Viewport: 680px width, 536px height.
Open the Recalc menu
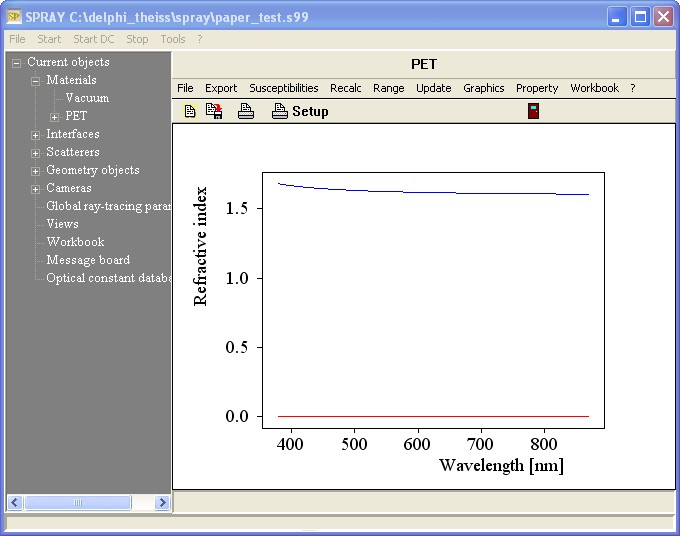[345, 88]
